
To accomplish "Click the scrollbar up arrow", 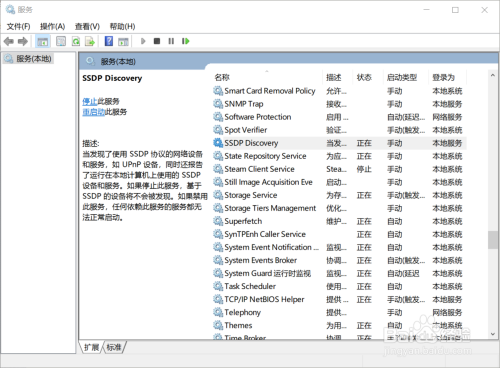I will (x=493, y=75).
